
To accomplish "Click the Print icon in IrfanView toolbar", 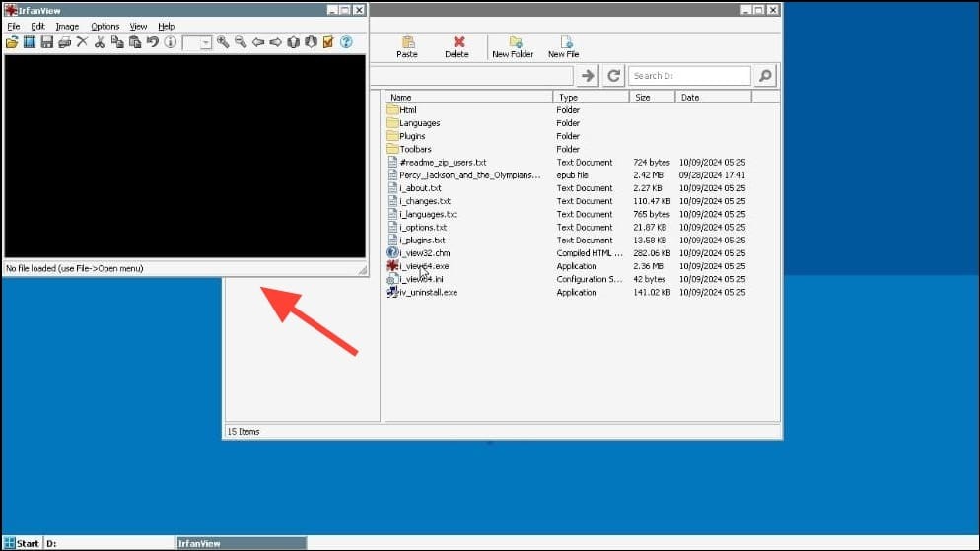I will [64, 42].
